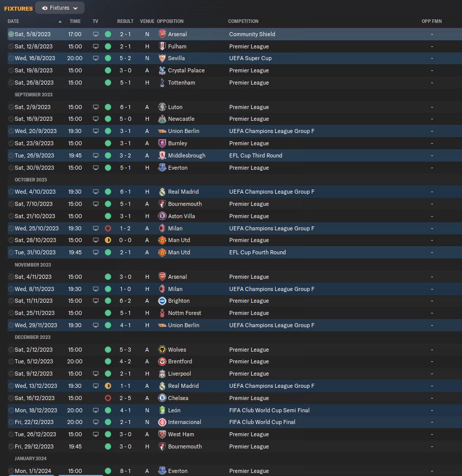Click the Tottenham club badge
Viewport: 462px width, 476px height.
pyautogui.click(x=162, y=83)
